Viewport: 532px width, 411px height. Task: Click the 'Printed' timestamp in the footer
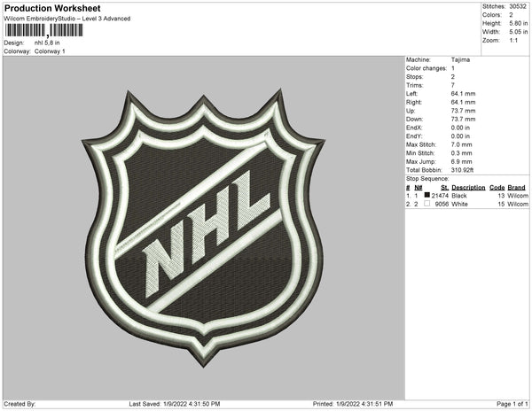click(x=353, y=404)
